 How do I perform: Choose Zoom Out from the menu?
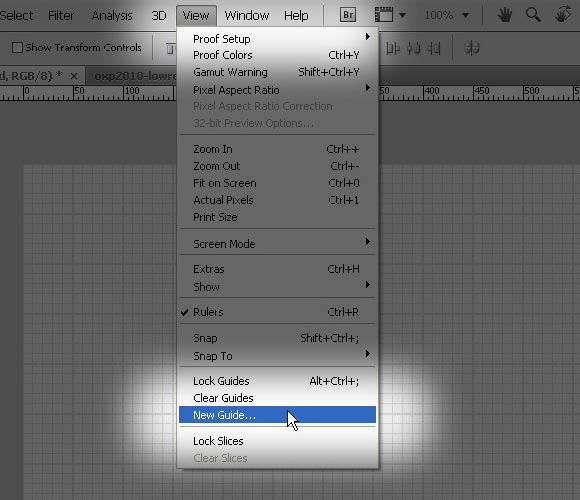click(x=277, y=166)
